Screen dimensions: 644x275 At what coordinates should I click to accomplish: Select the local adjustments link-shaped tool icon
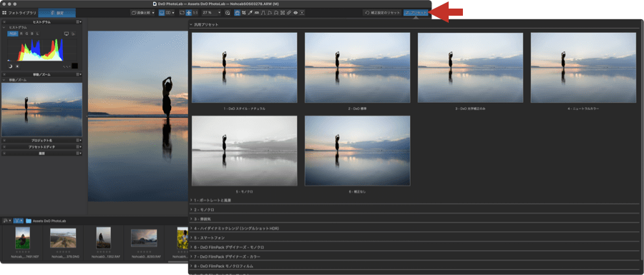[x=289, y=13]
